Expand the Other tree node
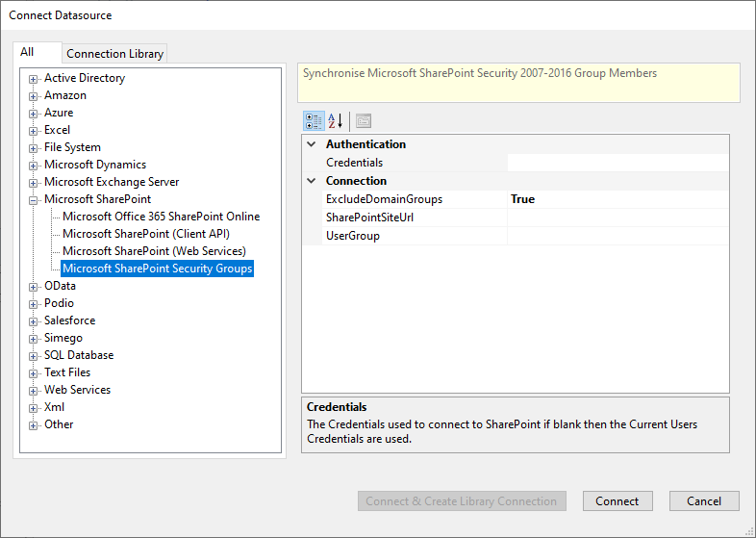 pyautogui.click(x=33, y=426)
